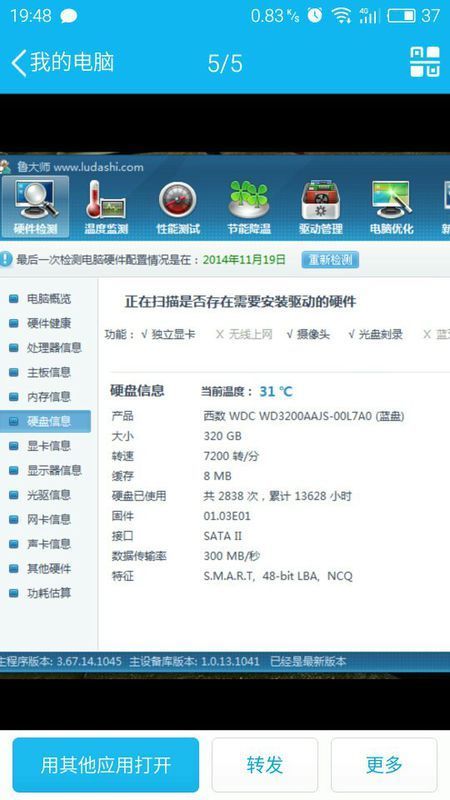Viewport: 450px width, 800px height.
Task: Open 性能测试 gauge icon
Action: [178, 207]
